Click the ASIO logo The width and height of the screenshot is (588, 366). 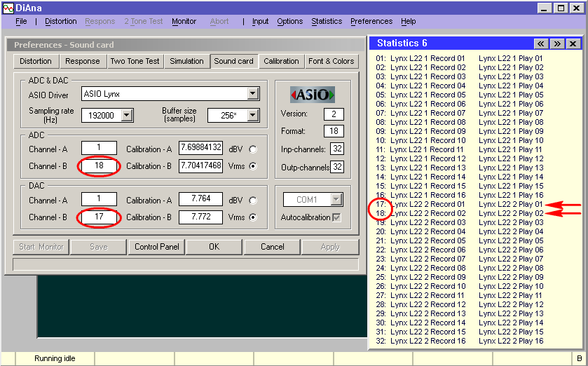click(x=313, y=95)
